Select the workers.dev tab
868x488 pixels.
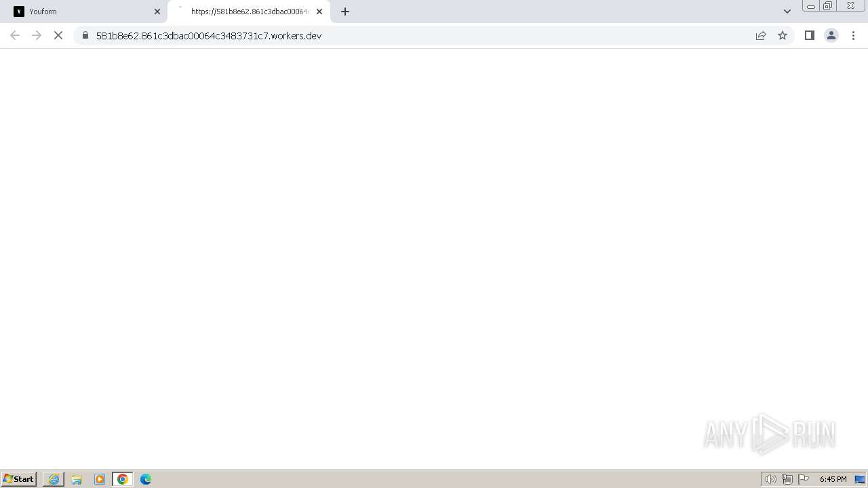[x=248, y=12]
